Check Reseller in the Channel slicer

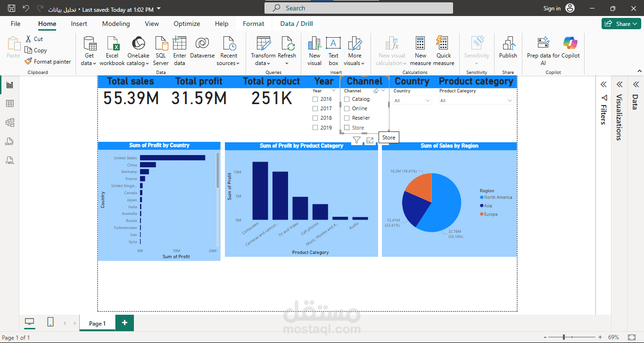(x=347, y=118)
